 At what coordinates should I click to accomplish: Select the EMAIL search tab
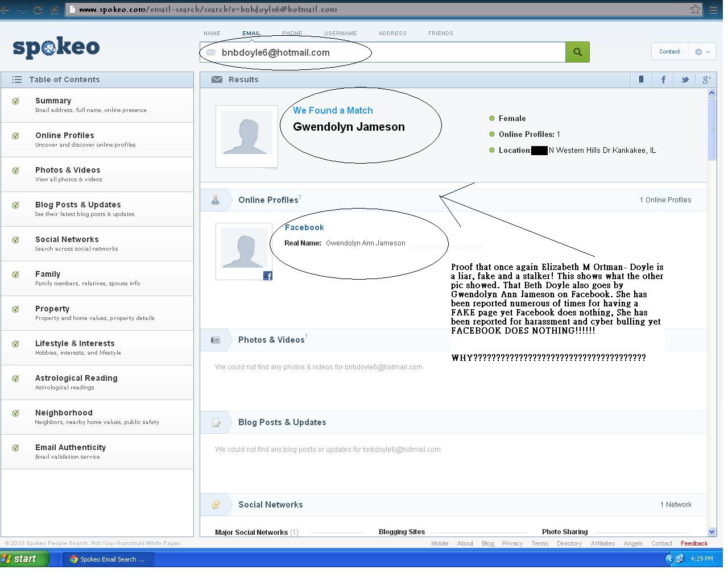251,34
